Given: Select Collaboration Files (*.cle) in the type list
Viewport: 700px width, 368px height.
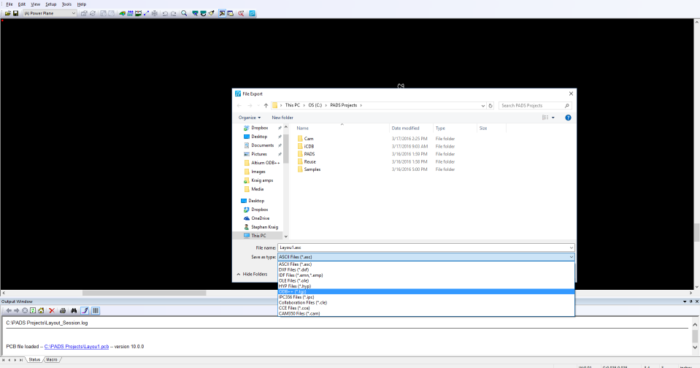Looking at the screenshot, I should [426, 302].
